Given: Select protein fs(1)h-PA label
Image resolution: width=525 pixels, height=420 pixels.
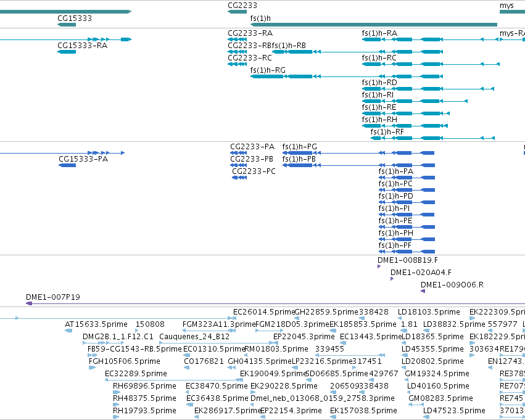Looking at the screenshot, I should 396,171.
